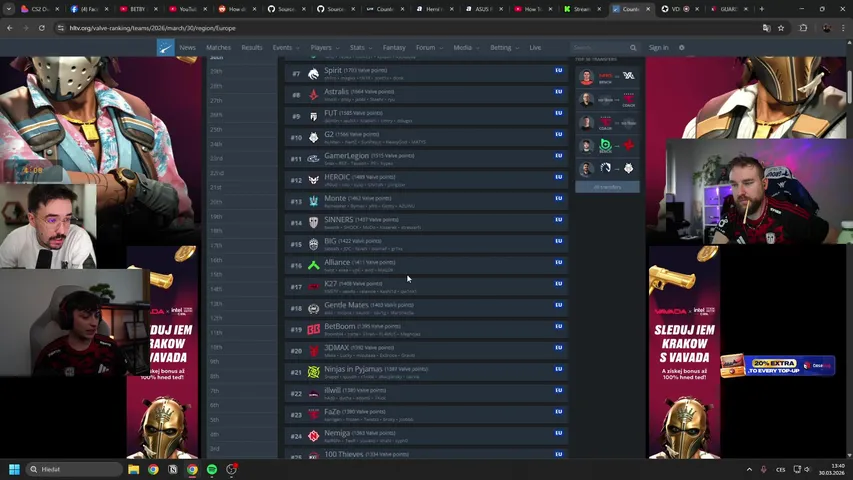The width and height of the screenshot is (853, 480).
Task: Click the Windows taskbar search box
Action: 74,469
